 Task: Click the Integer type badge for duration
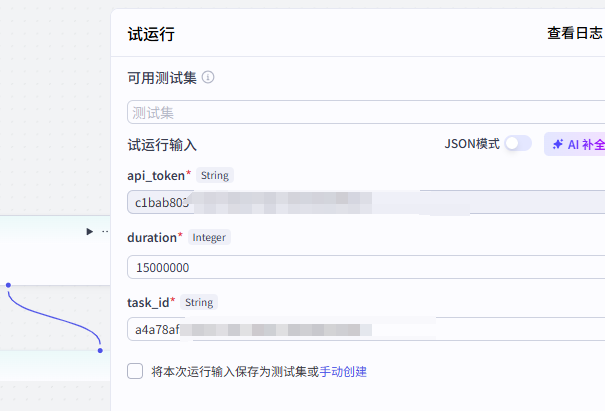209,237
